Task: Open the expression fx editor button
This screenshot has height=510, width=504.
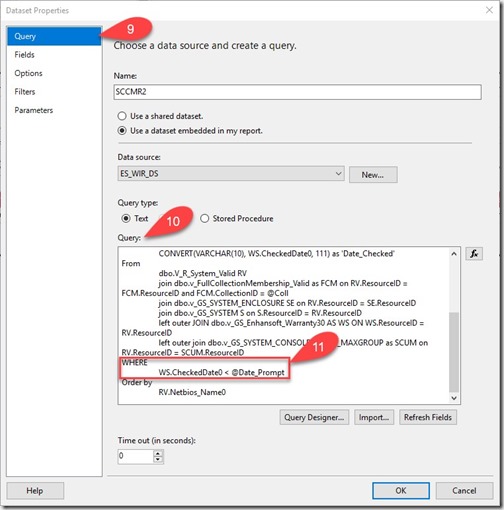Action: (x=474, y=254)
